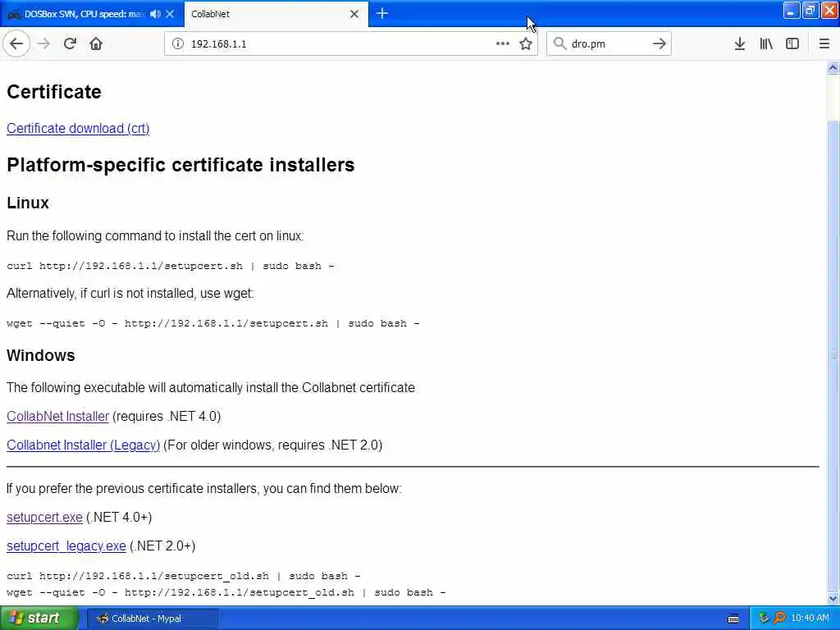Viewport: 840px width, 630px height.
Task: Open the hamburger application menu
Action: tap(824, 44)
